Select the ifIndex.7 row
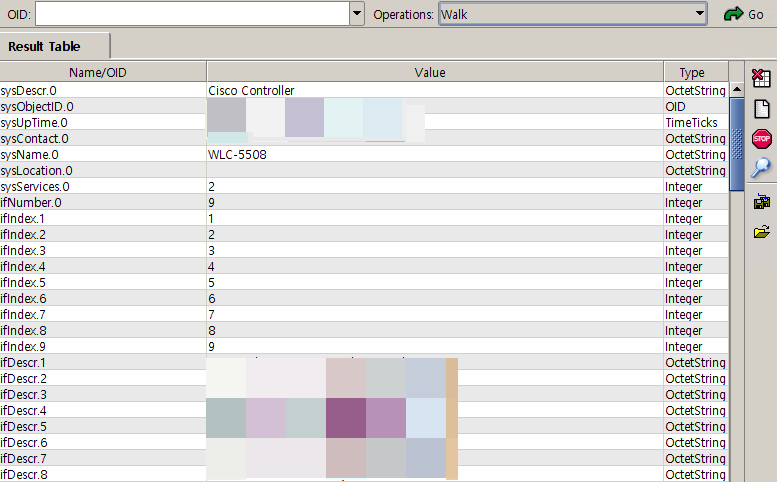Image resolution: width=777 pixels, height=482 pixels. pyautogui.click(x=364, y=315)
